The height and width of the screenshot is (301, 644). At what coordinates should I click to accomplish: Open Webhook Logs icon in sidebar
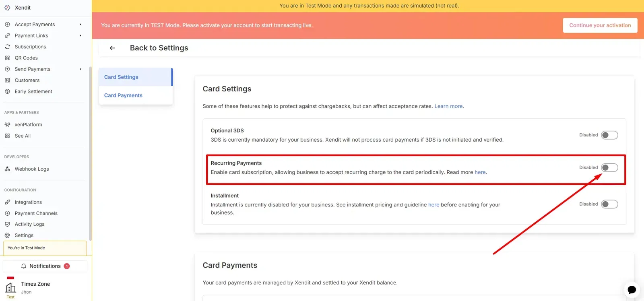(7, 169)
